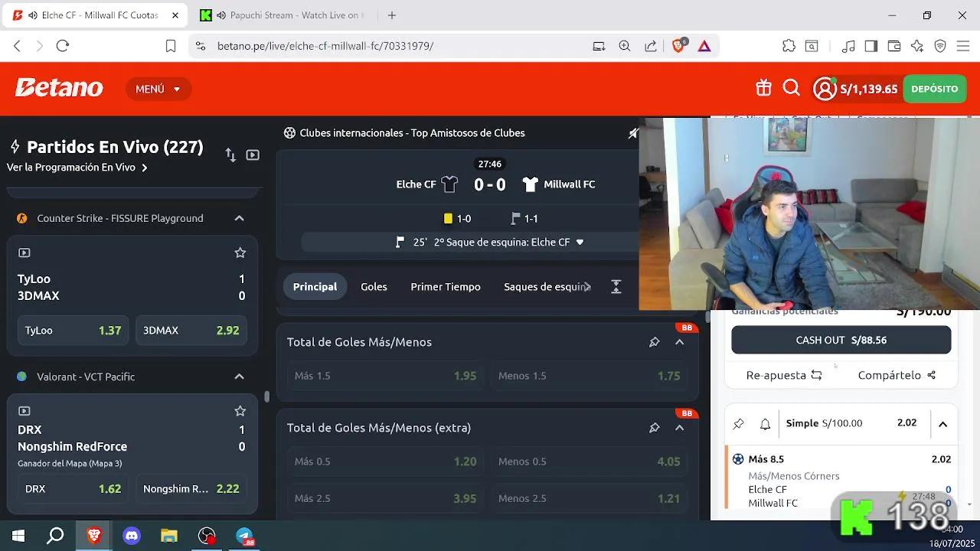Image resolution: width=980 pixels, height=551 pixels.
Task: Pin the Total de Goles Más/Menos (extra) market
Action: (654, 428)
